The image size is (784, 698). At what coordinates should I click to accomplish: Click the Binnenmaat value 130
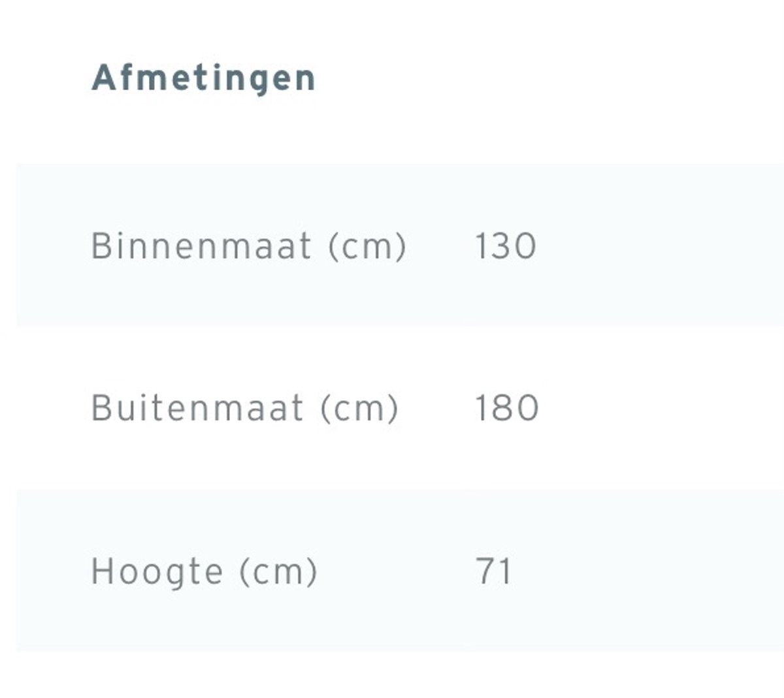506,246
